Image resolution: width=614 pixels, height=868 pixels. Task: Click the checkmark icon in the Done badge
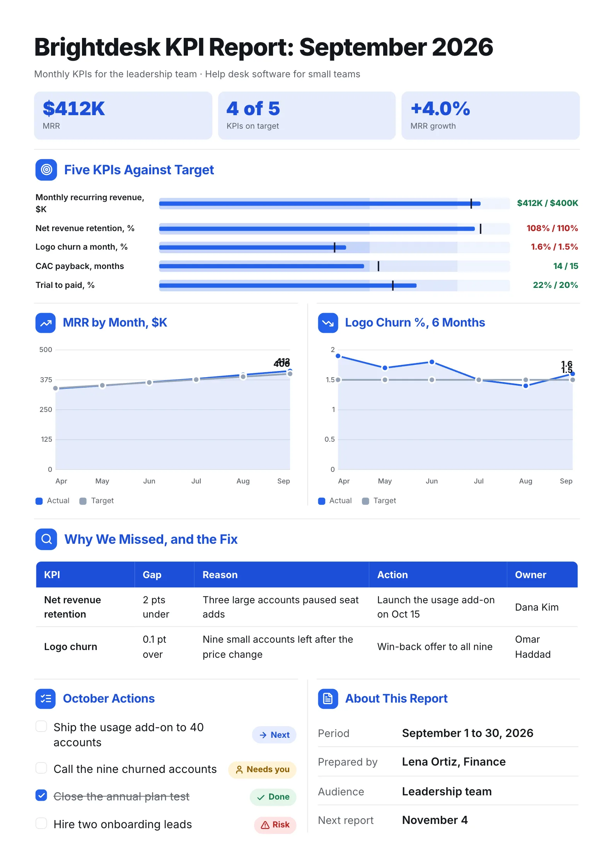[x=261, y=797]
